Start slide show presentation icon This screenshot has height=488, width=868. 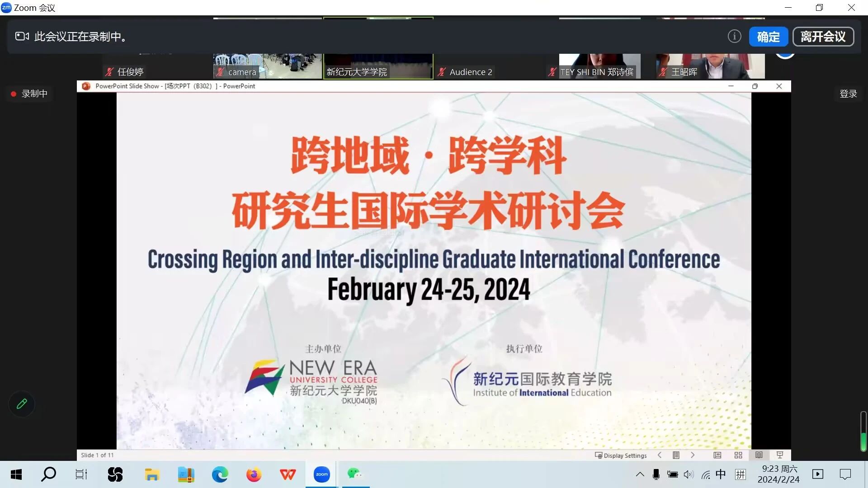click(780, 455)
